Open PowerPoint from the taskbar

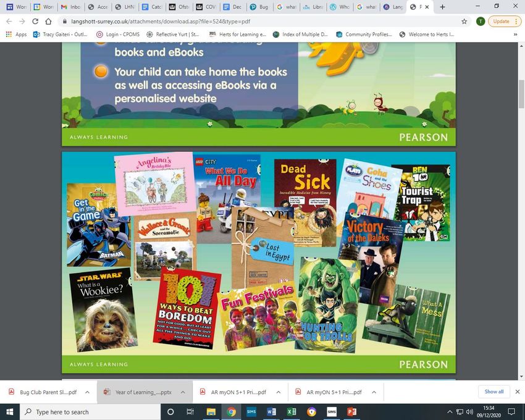pos(351,411)
